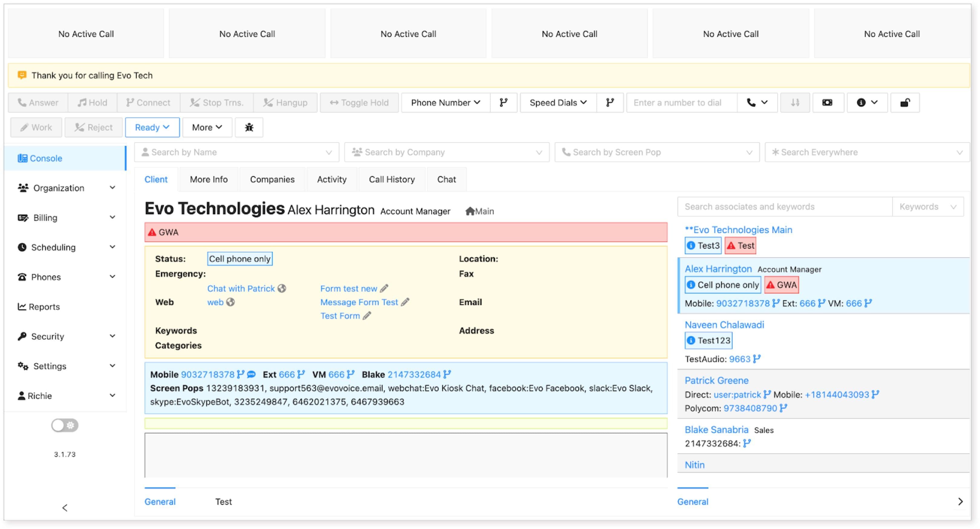Click pencil icon beside Message Form Test
980x529 pixels.
(x=405, y=302)
